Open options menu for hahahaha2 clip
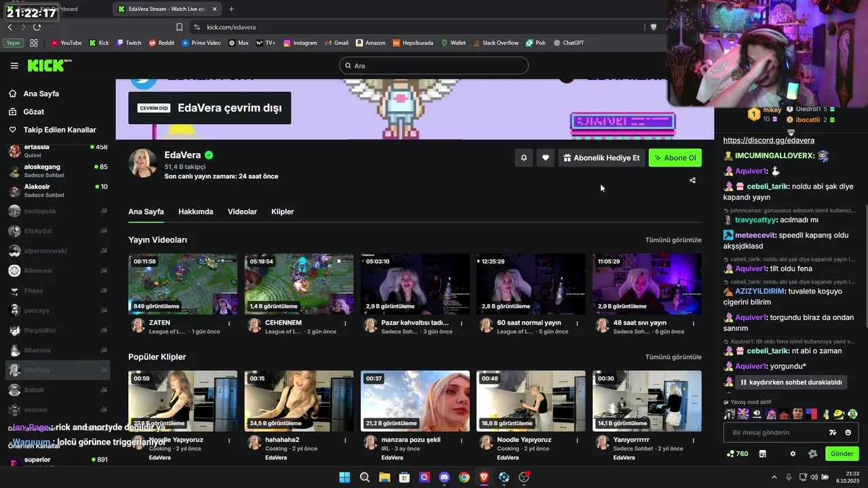The image size is (868, 488). tap(345, 440)
